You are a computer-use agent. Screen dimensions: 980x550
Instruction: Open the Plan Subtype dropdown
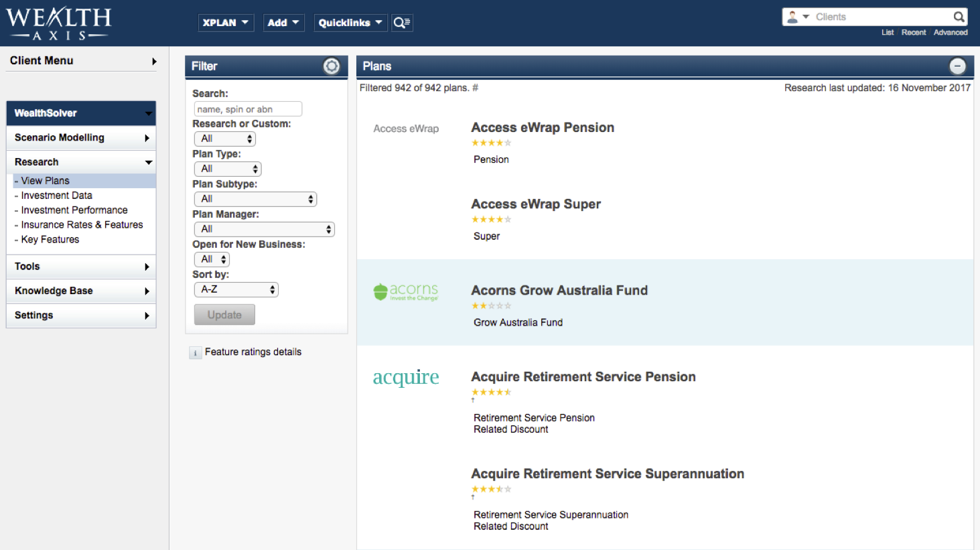(255, 199)
